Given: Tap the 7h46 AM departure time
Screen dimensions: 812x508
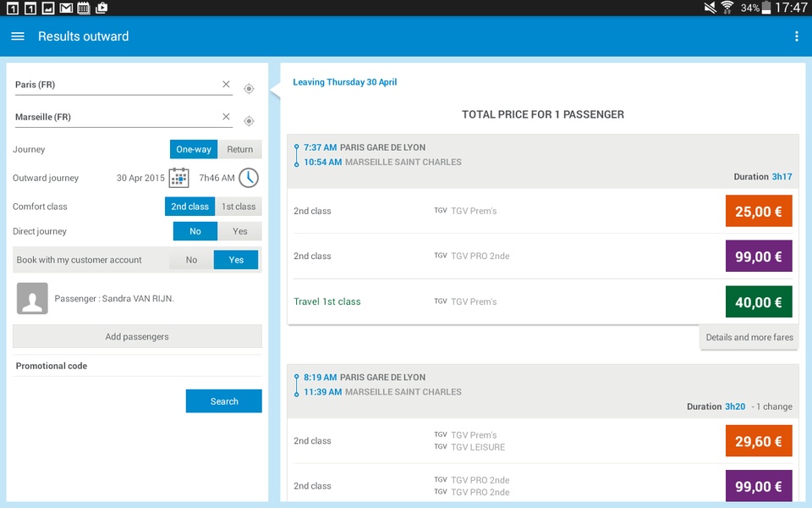Looking at the screenshot, I should (x=217, y=178).
